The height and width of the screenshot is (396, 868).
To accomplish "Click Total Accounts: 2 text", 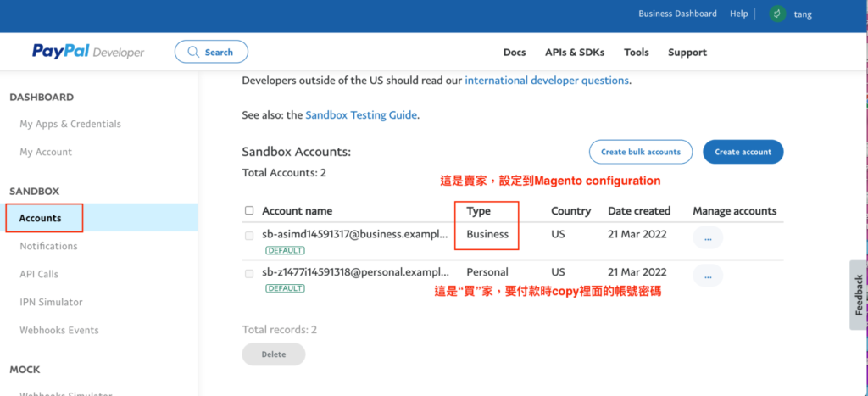I will 284,173.
